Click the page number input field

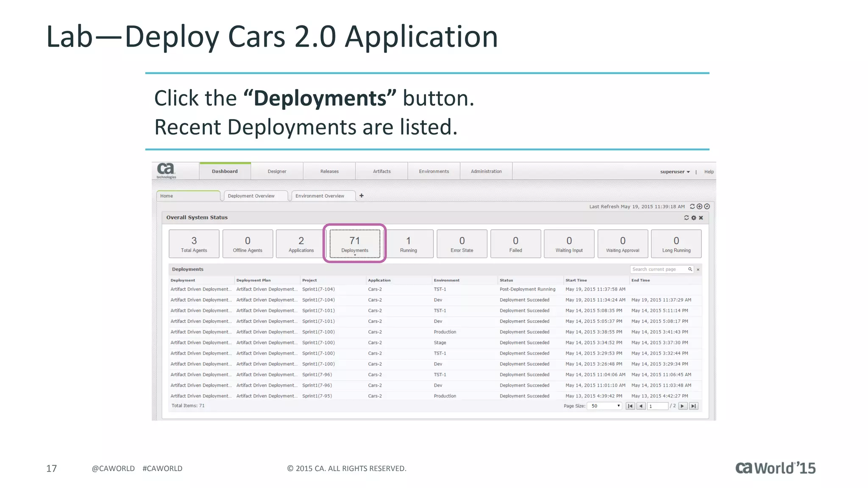pos(658,406)
